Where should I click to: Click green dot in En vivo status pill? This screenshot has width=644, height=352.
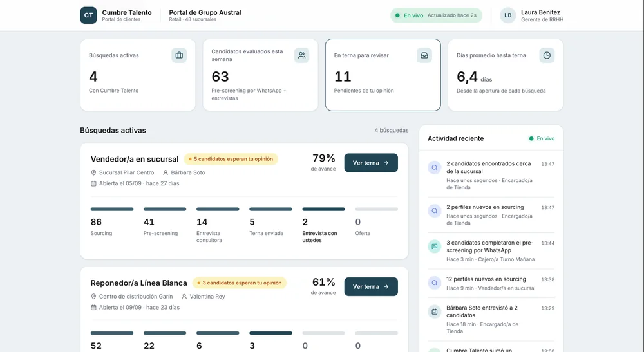click(397, 15)
